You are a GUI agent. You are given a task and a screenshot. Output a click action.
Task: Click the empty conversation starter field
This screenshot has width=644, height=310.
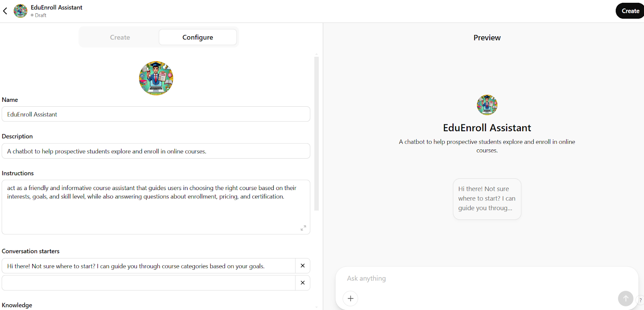click(149, 283)
